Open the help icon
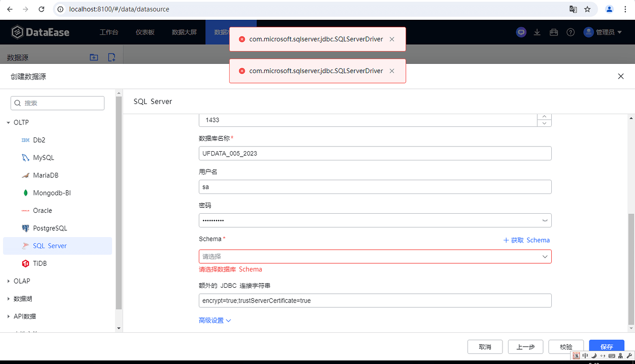 coord(571,32)
